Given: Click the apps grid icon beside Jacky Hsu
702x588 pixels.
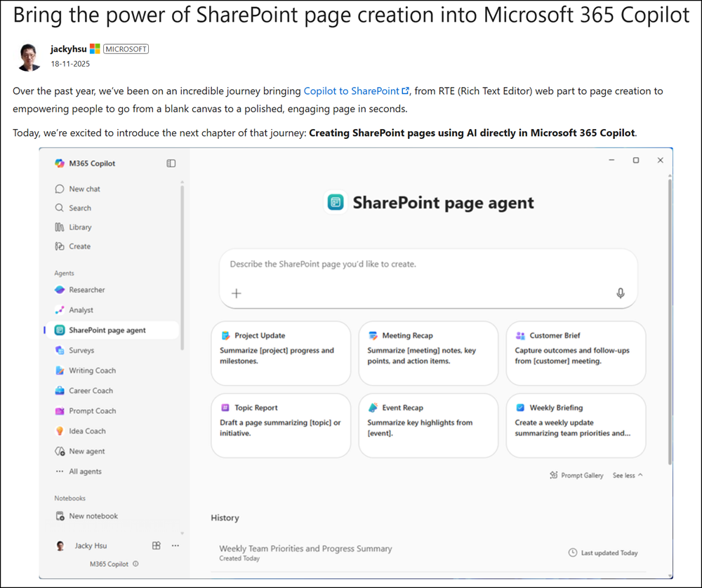Looking at the screenshot, I should pyautogui.click(x=157, y=545).
